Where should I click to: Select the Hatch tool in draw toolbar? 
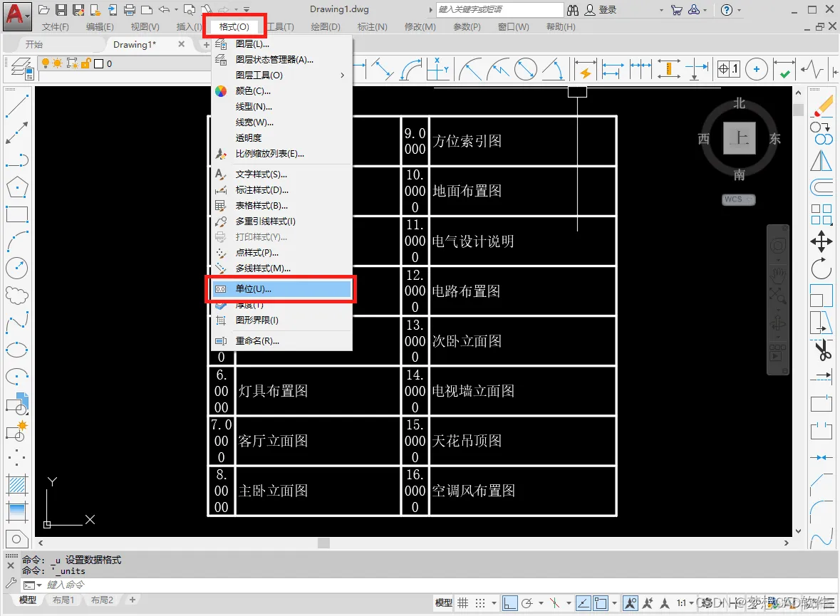click(x=16, y=485)
